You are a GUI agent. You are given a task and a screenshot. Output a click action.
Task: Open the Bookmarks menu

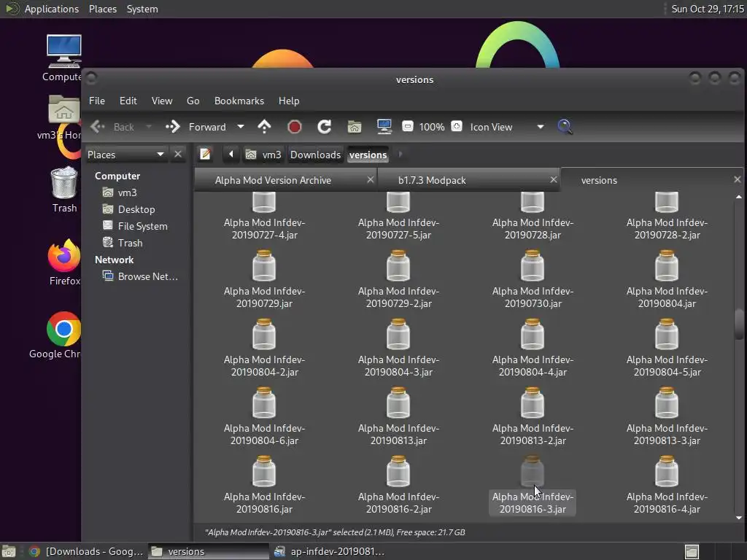point(239,101)
